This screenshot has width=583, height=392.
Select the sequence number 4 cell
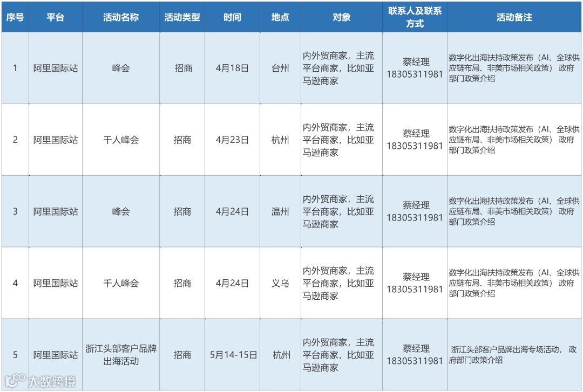[15, 283]
